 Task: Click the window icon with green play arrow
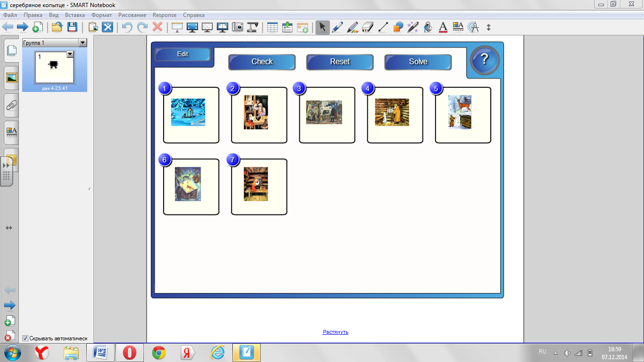(x=302, y=27)
